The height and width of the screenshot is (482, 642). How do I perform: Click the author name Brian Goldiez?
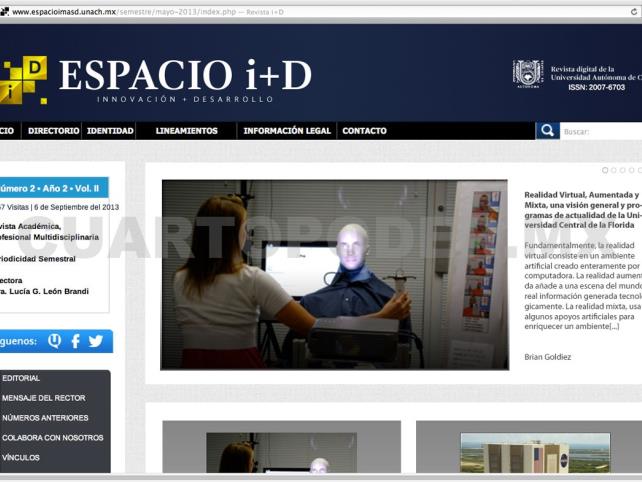(547, 357)
